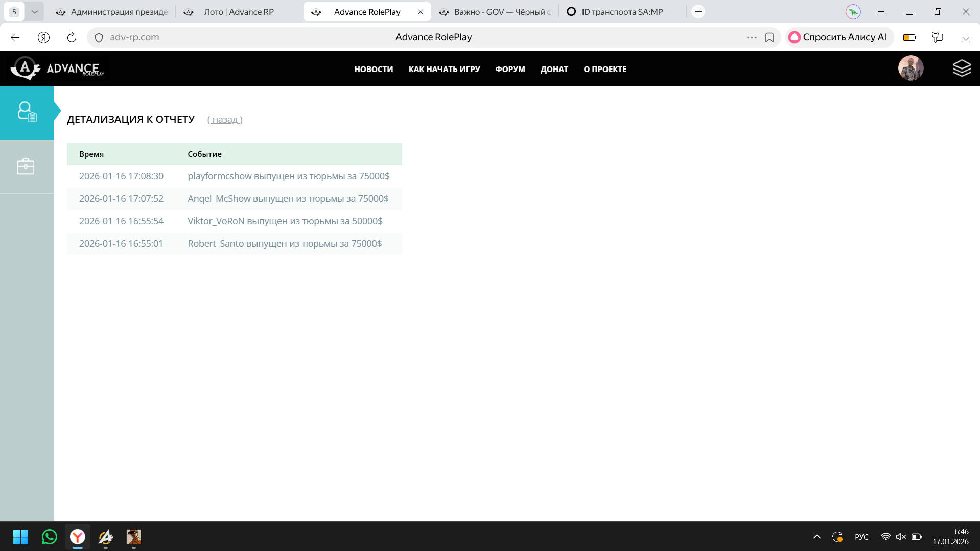Open Yandex Browser from the taskbar
This screenshot has width=980, height=551.
[78, 537]
